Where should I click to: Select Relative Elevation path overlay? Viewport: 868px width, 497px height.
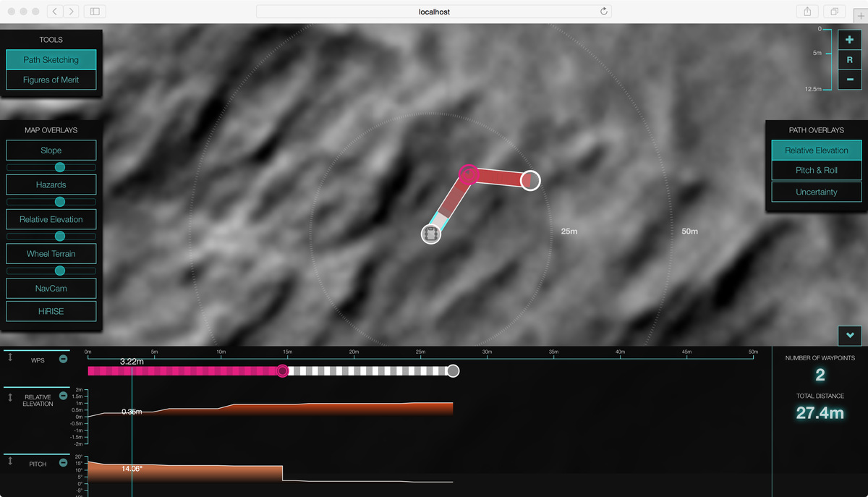[817, 150]
